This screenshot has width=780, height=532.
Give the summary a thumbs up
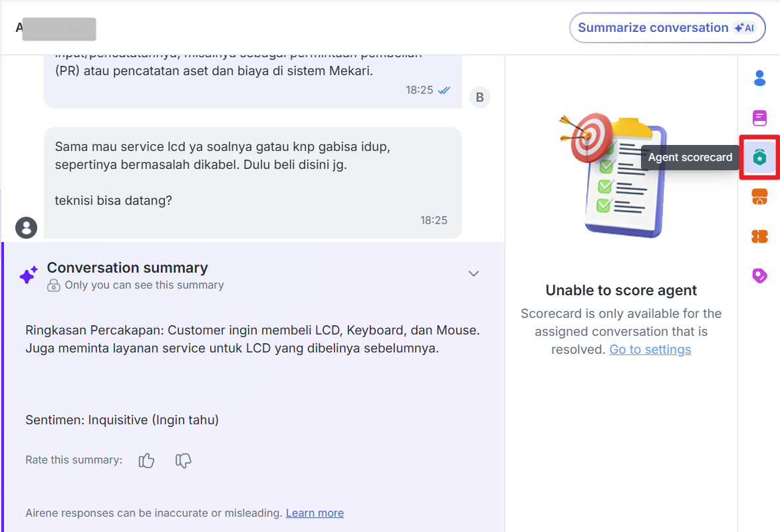pos(146,460)
